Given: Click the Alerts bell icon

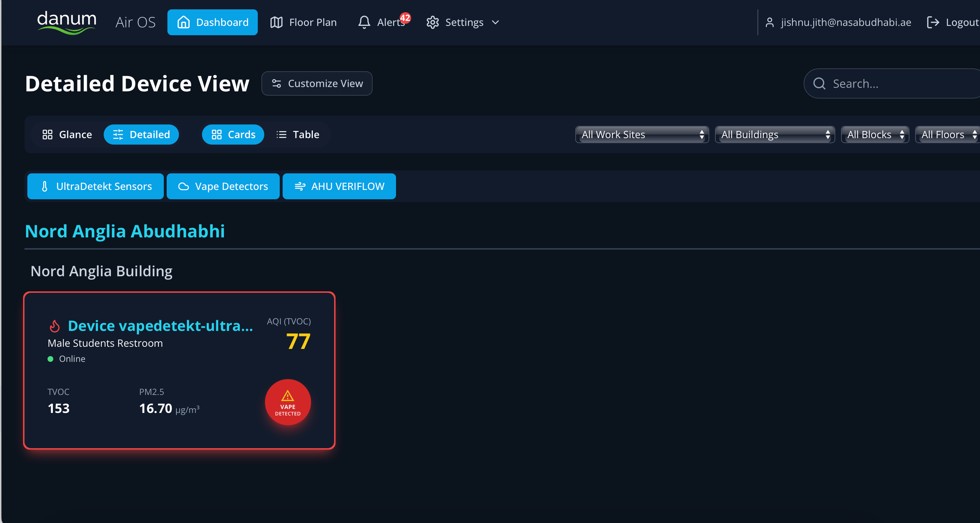Looking at the screenshot, I should click(x=364, y=22).
